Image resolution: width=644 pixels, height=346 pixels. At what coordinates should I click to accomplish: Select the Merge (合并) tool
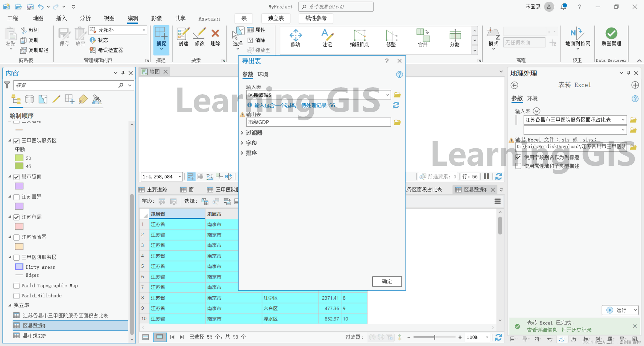click(423, 38)
